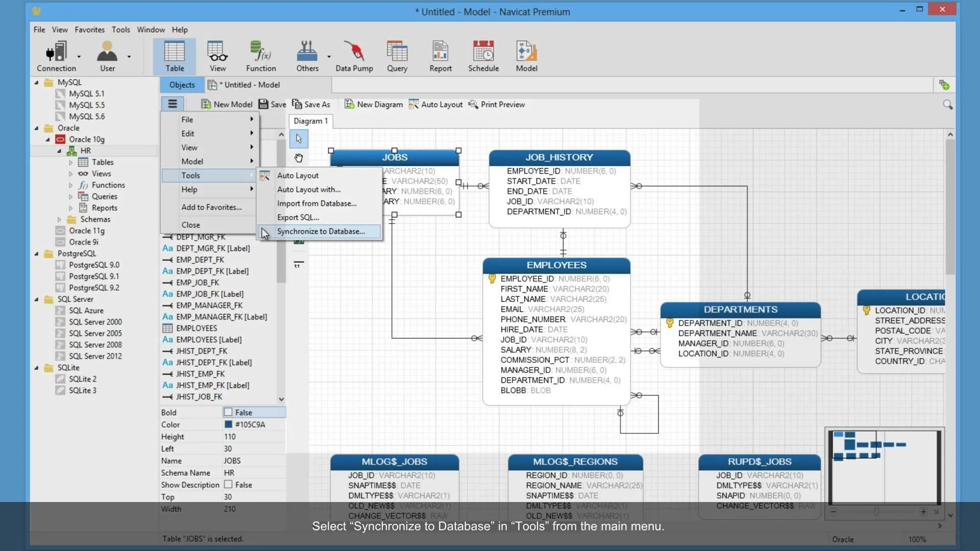Click the Auto Layout toolbar button
Viewport: 980px width, 551px height.
pos(435,105)
